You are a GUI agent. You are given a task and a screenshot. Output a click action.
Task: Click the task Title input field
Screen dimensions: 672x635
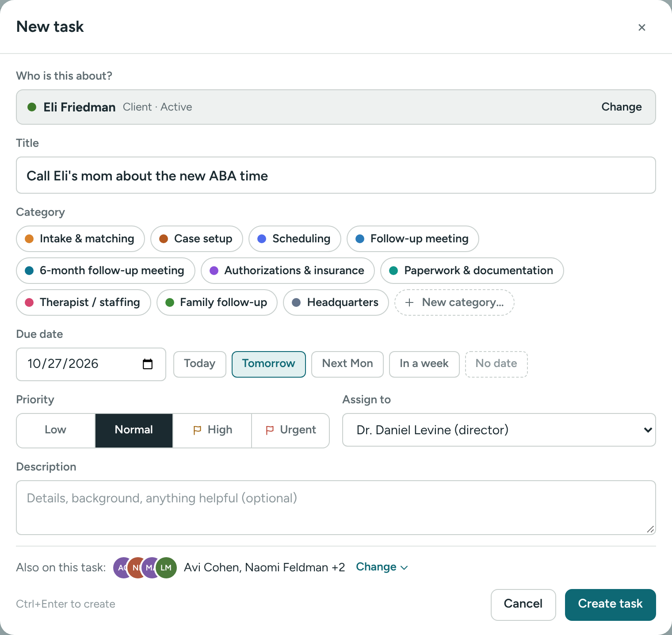coord(336,175)
